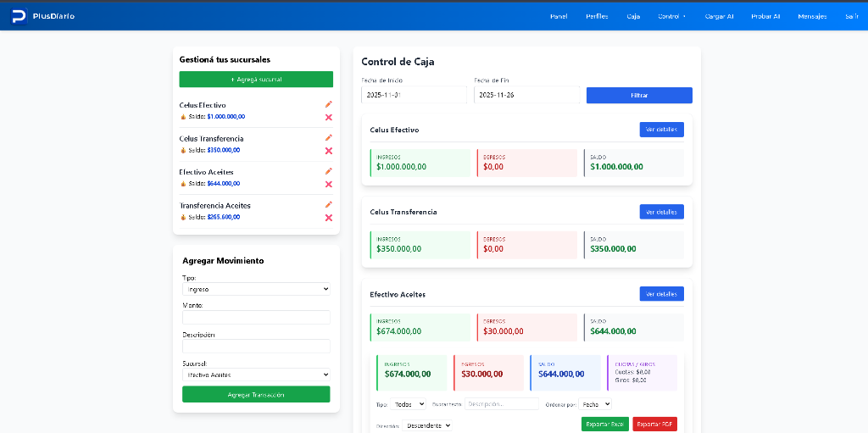Open the Dirección Descendente dropdown
Viewport: 868px width, 433px height.
click(x=428, y=425)
